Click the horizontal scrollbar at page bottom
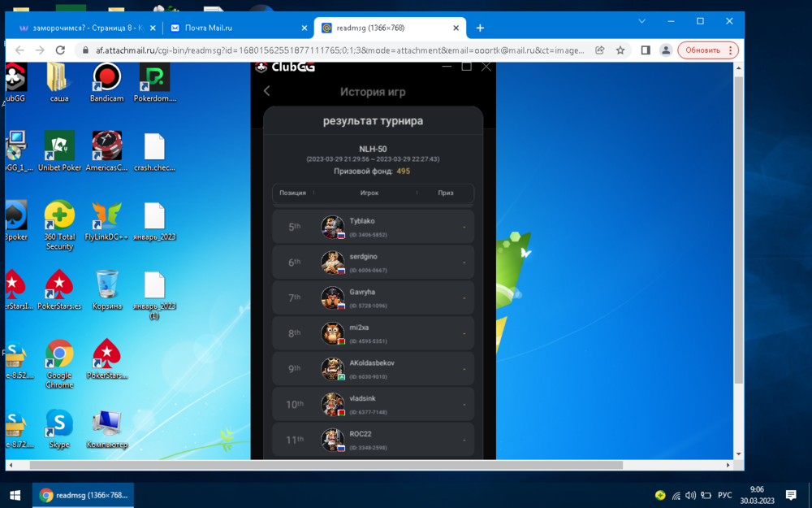Screen dimensions: 812x508 click(325, 465)
